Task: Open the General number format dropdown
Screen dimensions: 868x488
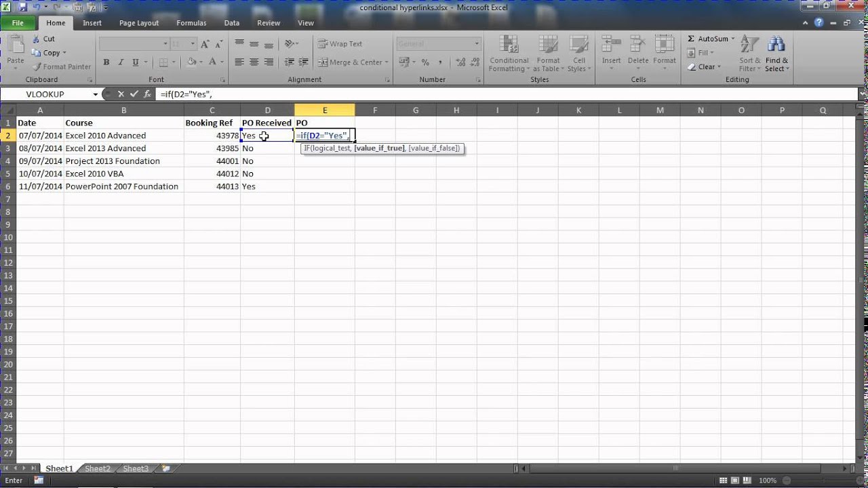Action: click(x=477, y=44)
